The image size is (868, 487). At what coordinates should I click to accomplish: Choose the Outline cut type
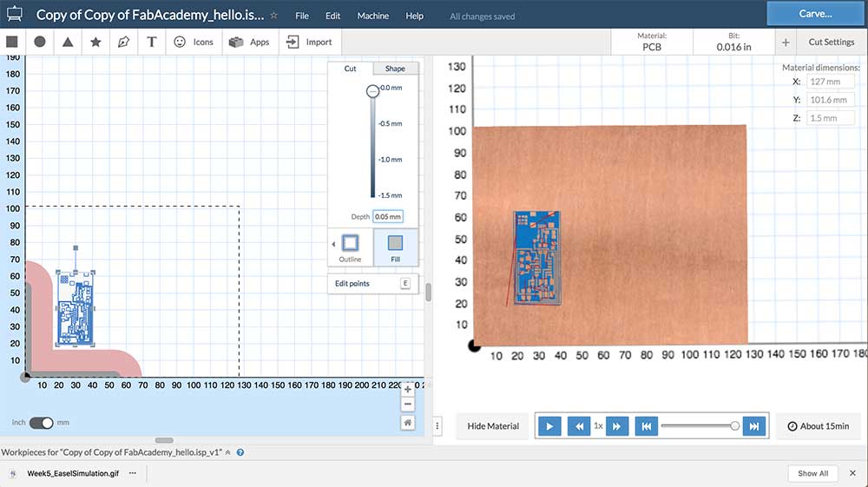point(350,247)
